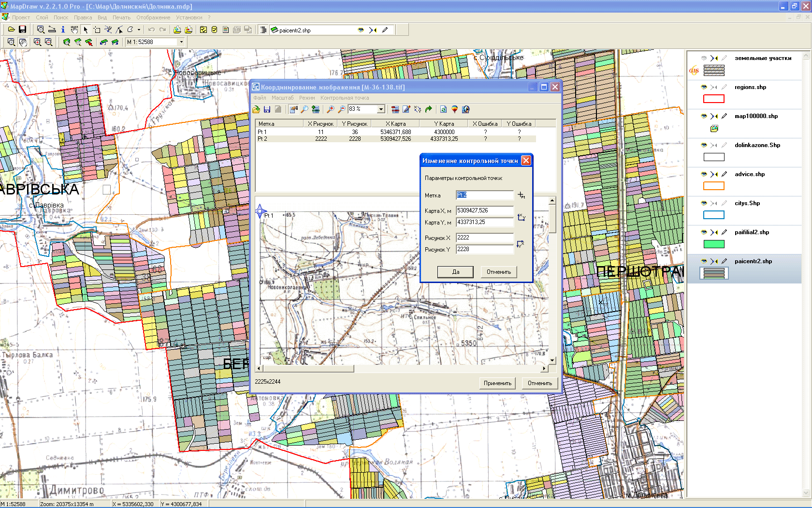This screenshot has height=508, width=812.
Task: Toggle visibility of advice.shp layer
Action: click(704, 174)
